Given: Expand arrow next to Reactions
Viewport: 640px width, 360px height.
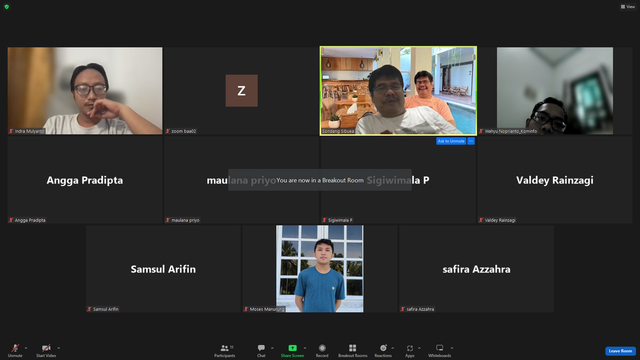Looking at the screenshot, I should [x=393, y=348].
